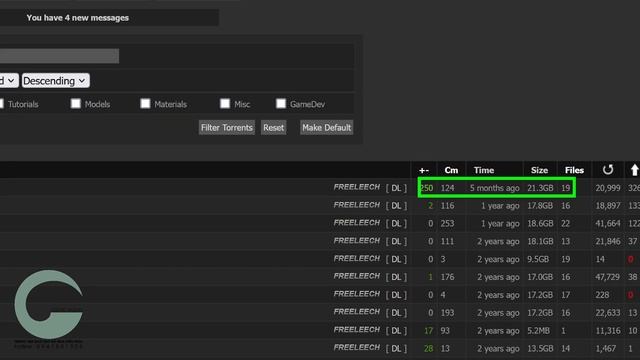Image resolution: width=640 pixels, height=360 pixels.
Task: Click the FREELEECH tag on the 5.2MB row
Action: click(x=357, y=330)
